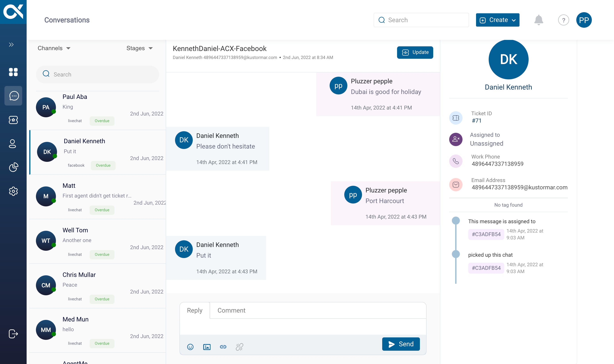
Task: Insert a link with the link icon
Action: pyautogui.click(x=223, y=347)
